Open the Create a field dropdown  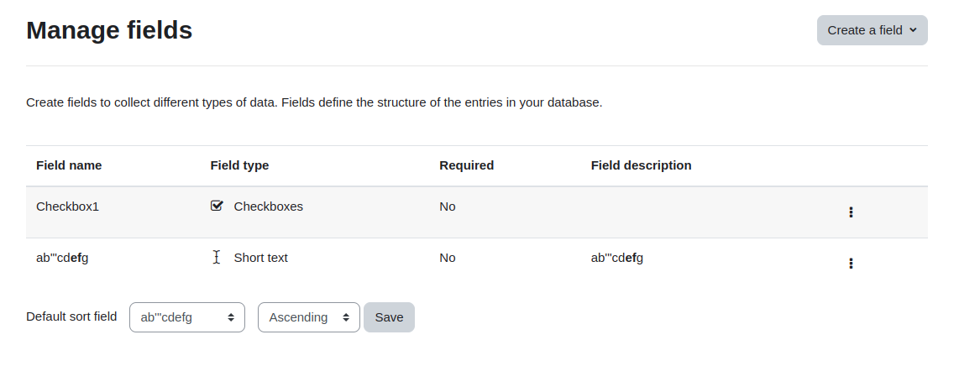(872, 30)
